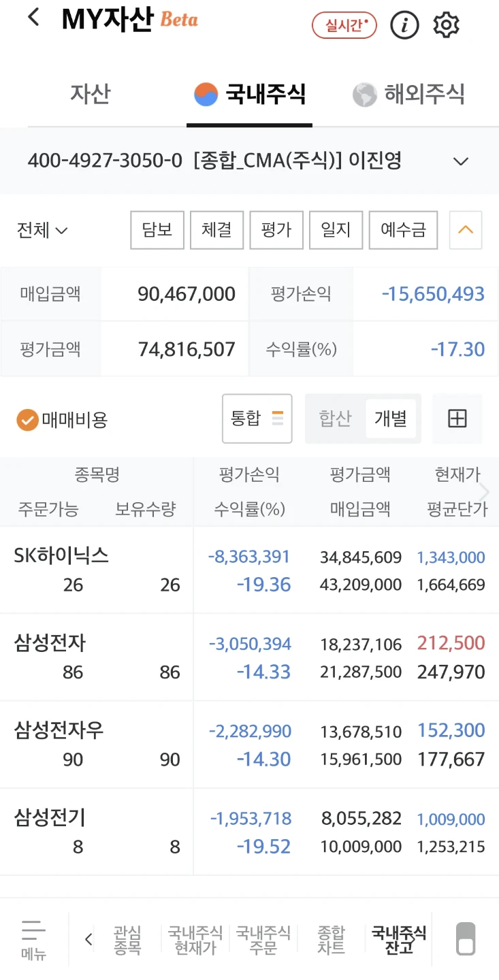Image resolution: width=499 pixels, height=980 pixels.
Task: Show previous bottom tabs via left chevron
Action: 88,940
